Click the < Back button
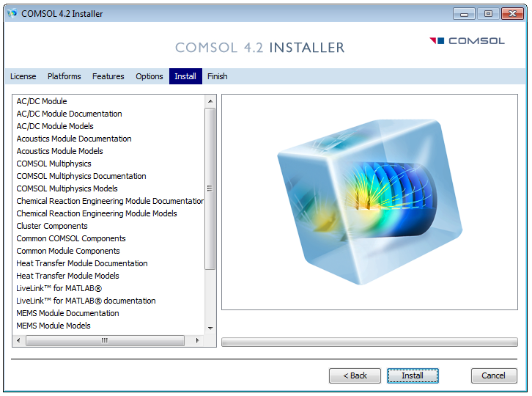Image resolution: width=532 pixels, height=396 pixels. [355, 375]
